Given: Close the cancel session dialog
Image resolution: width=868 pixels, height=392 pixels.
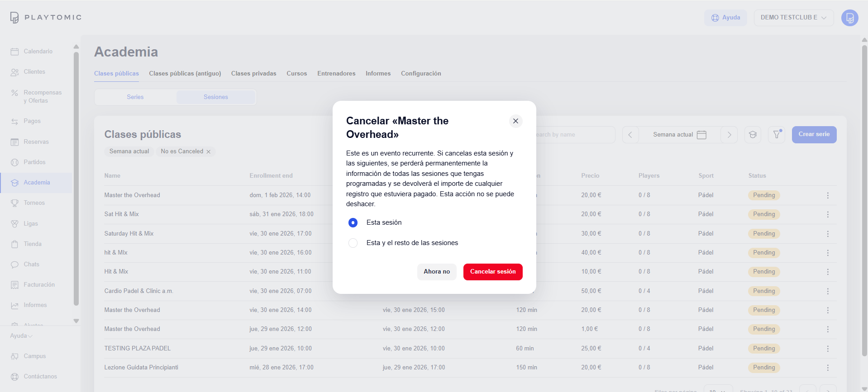Looking at the screenshot, I should pos(515,121).
